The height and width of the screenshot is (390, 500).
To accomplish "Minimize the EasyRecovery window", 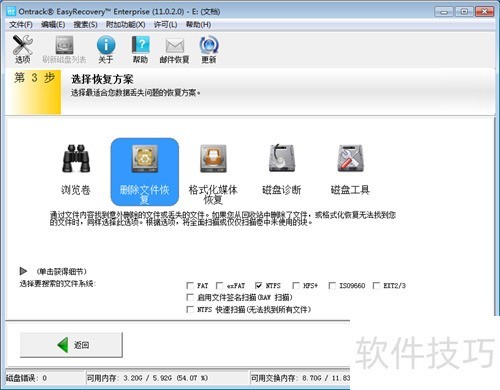I will point(444,12).
